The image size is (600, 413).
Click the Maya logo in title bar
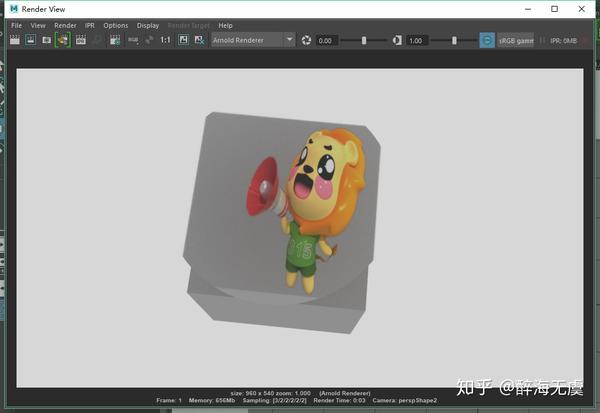(14, 8)
